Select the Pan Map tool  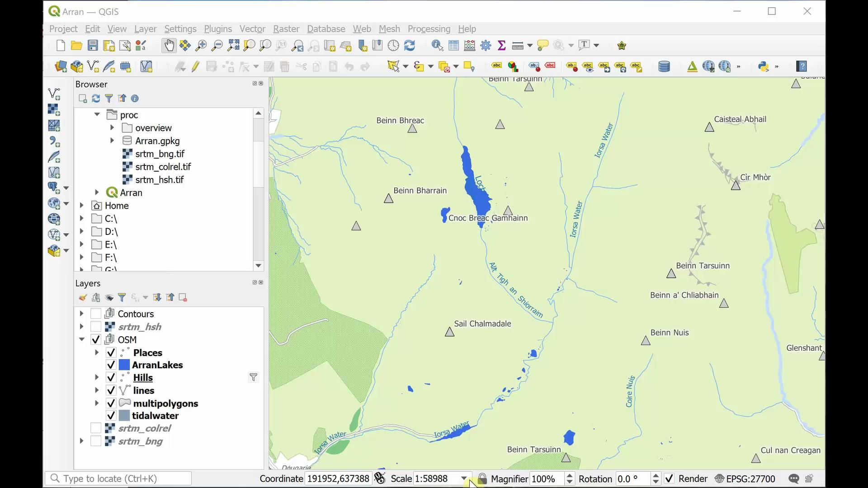click(x=169, y=45)
